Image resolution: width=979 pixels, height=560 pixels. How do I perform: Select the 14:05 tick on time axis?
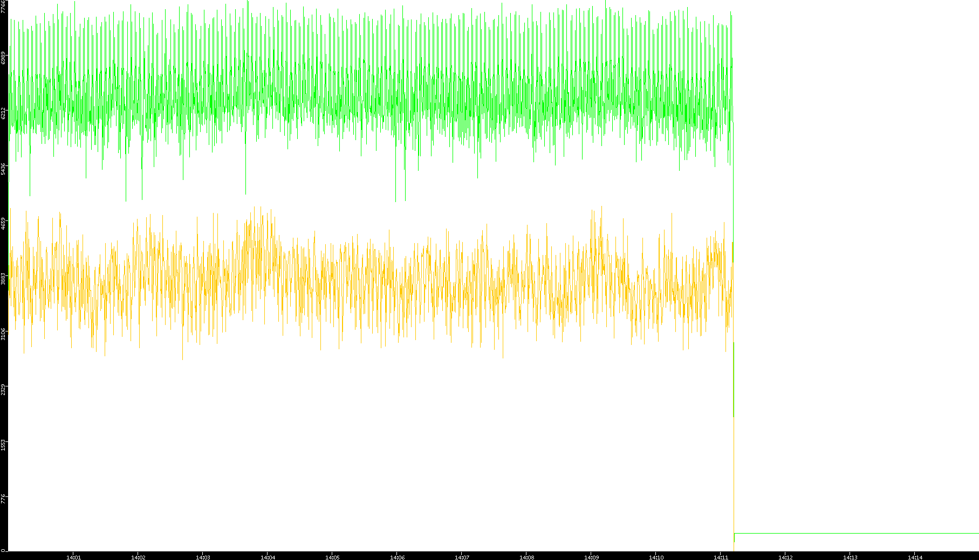[332, 557]
